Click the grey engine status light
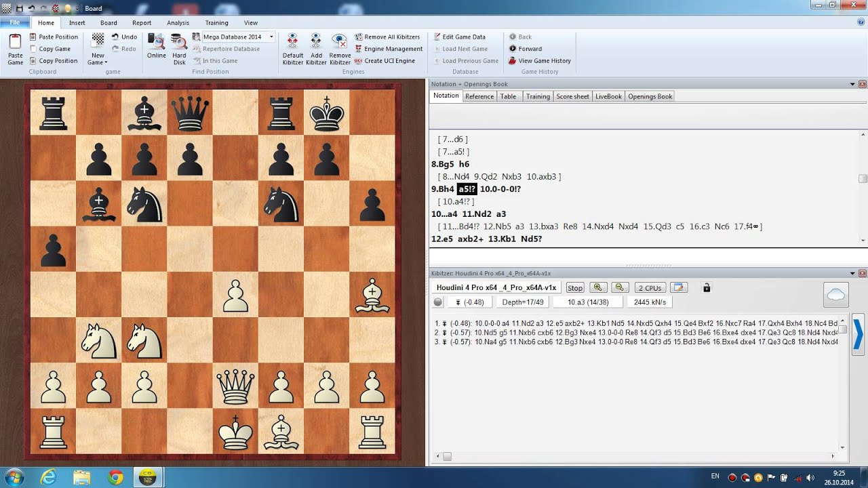Viewport: 868px width, 488px height. point(438,302)
